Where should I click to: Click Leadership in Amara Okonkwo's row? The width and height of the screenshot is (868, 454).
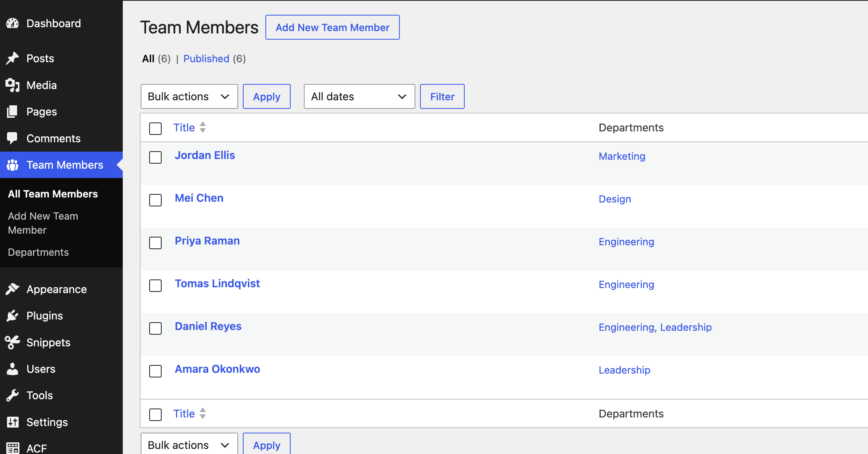[x=624, y=370]
